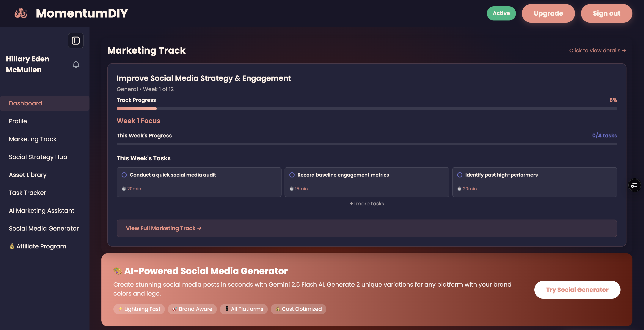Viewport: 644px width, 330px height.
Task: Click the Cost Optimized badge
Action: 298,309
